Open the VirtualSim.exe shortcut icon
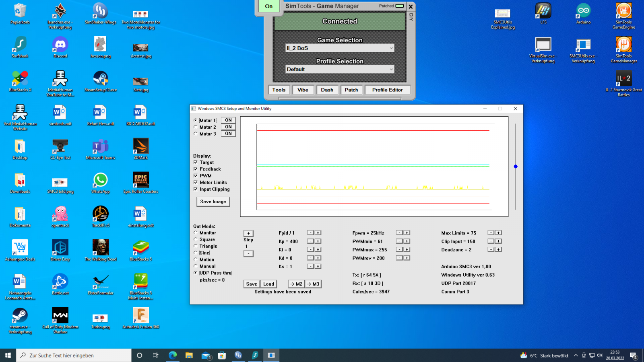The width and height of the screenshot is (644, 362). click(x=543, y=50)
